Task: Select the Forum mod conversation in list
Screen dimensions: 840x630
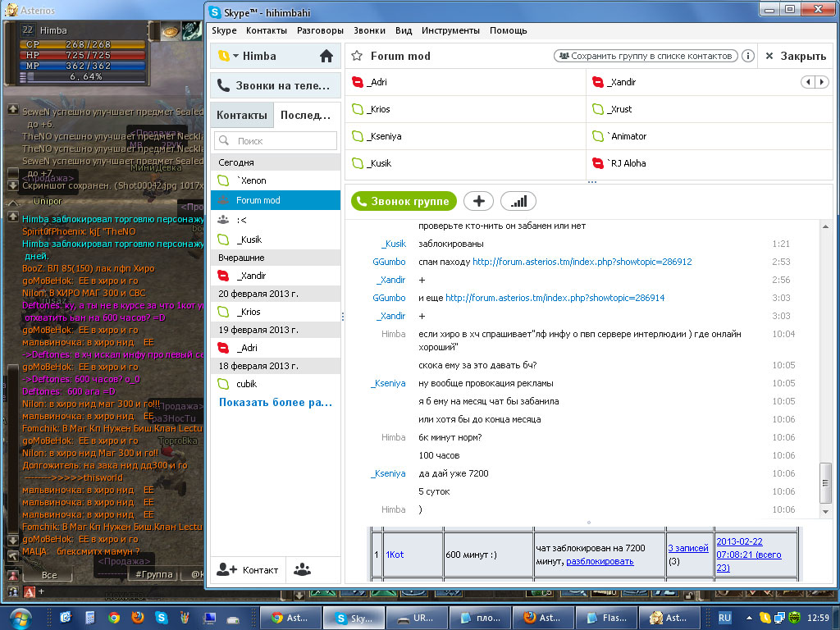Action: click(x=276, y=200)
